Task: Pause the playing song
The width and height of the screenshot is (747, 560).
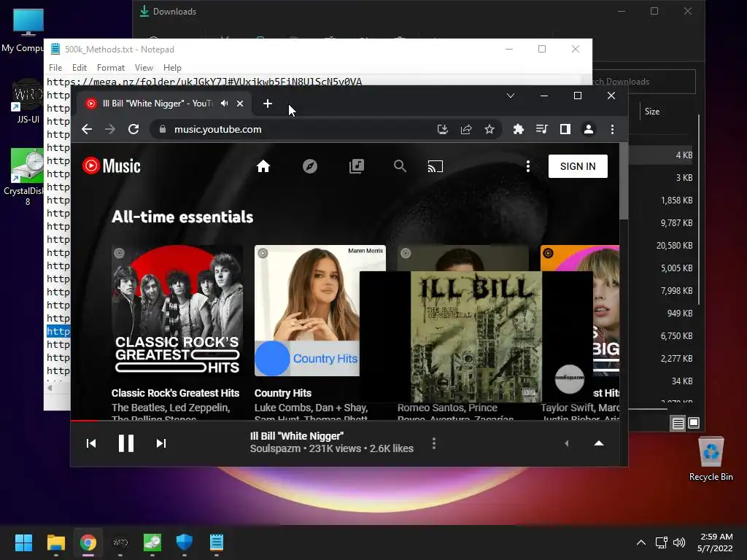Action: (x=126, y=443)
